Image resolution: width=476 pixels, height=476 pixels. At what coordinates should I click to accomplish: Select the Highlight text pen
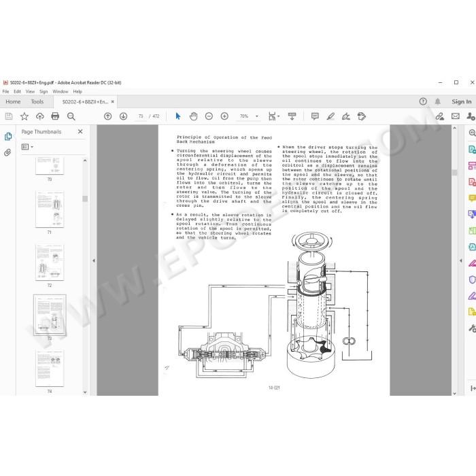pos(330,116)
